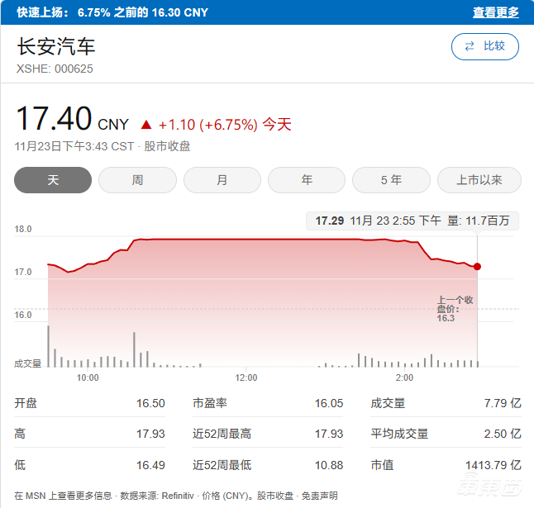This screenshot has height=508, width=534.
Task: Click the red price marker dot on the chart
Action: pos(477,267)
